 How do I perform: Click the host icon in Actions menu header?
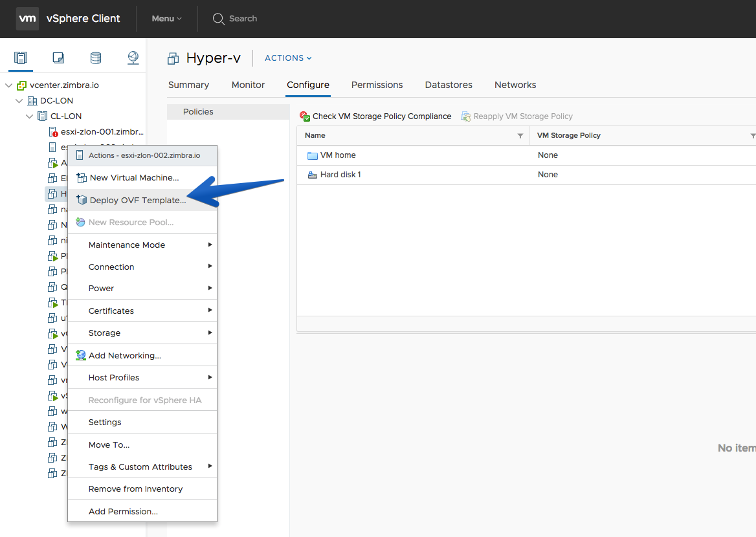click(x=80, y=155)
